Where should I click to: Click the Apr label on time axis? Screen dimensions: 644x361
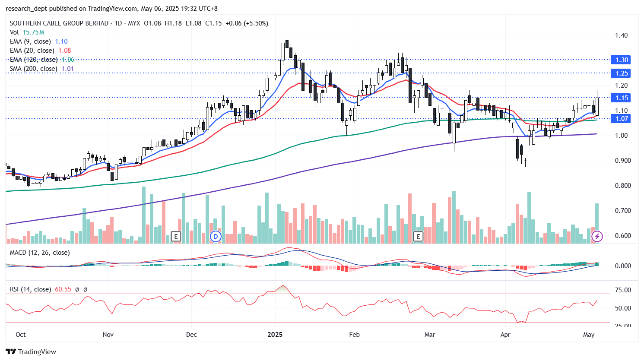click(x=505, y=335)
